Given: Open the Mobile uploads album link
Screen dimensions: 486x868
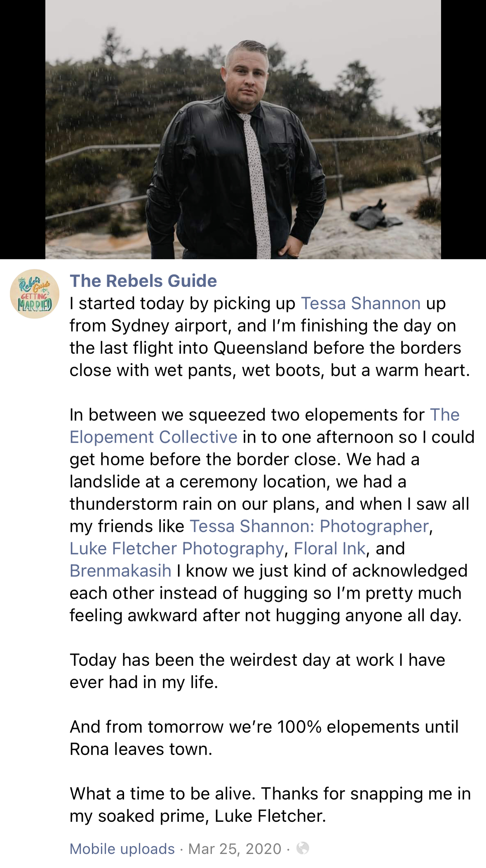Looking at the screenshot, I should coord(122,849).
